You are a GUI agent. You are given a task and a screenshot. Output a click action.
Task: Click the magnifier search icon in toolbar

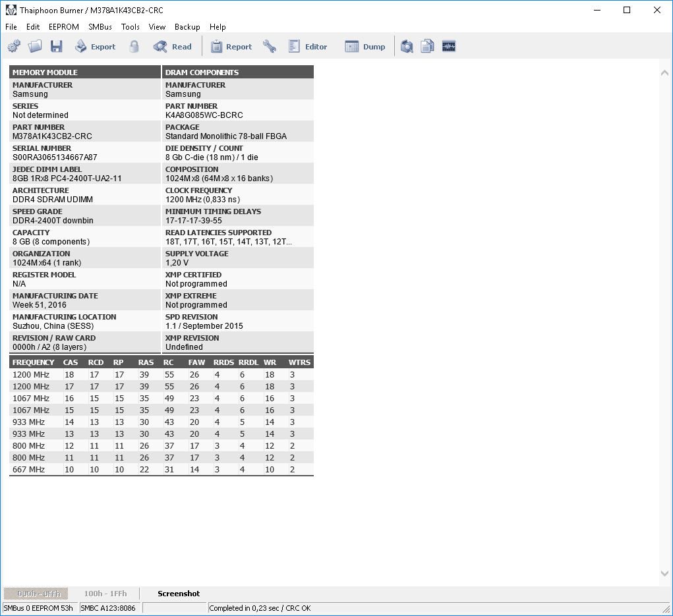click(x=407, y=46)
